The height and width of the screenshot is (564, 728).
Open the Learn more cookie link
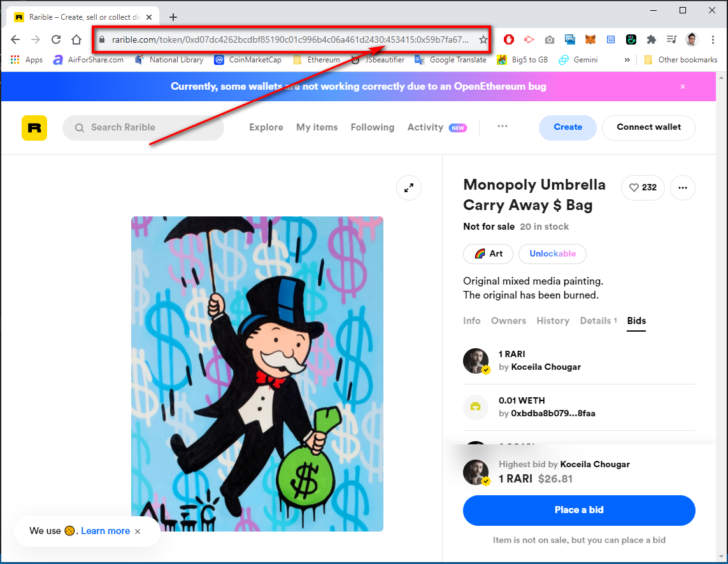[x=105, y=531]
